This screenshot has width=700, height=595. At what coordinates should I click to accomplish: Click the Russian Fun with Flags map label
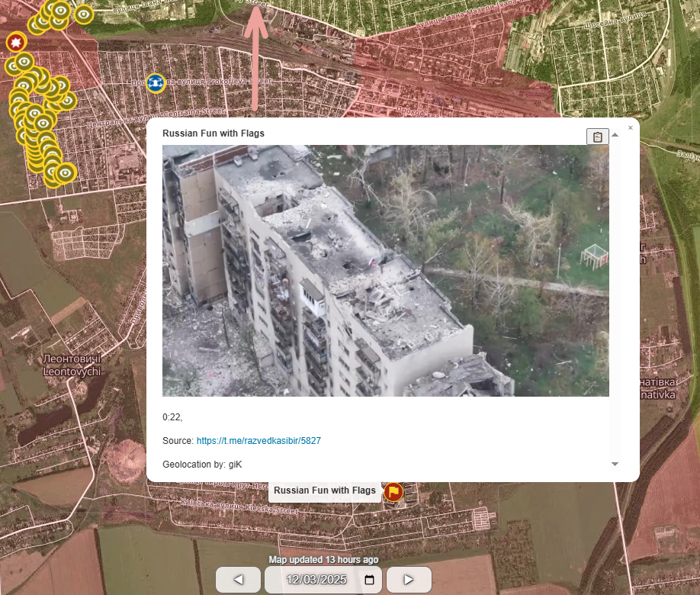pos(325,490)
